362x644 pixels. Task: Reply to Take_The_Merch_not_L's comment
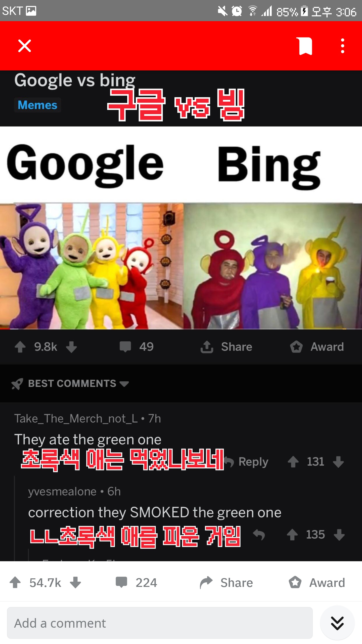(246, 462)
